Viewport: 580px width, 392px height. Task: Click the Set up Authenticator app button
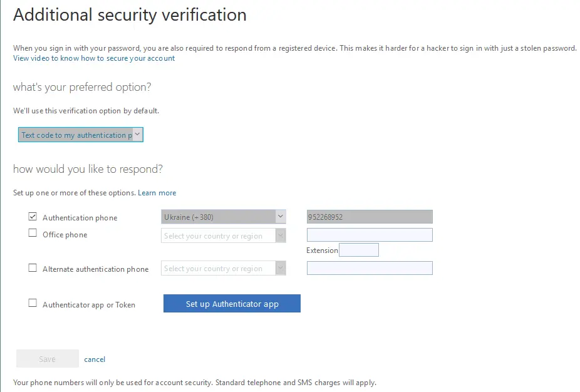click(232, 304)
